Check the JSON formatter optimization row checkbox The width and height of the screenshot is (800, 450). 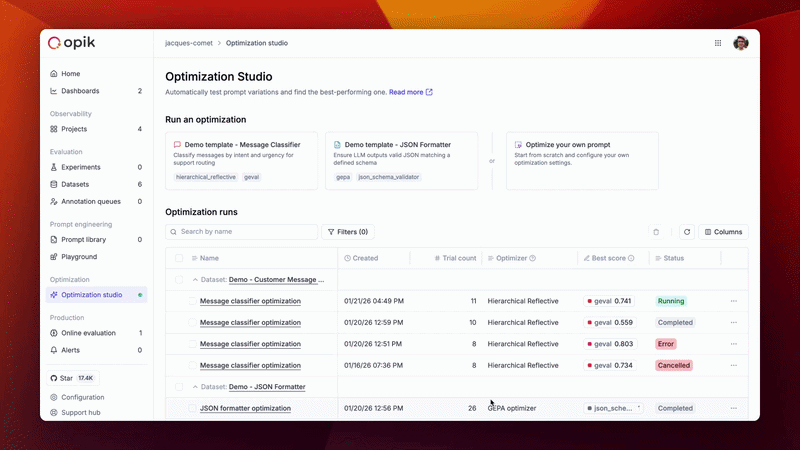[x=192, y=408]
